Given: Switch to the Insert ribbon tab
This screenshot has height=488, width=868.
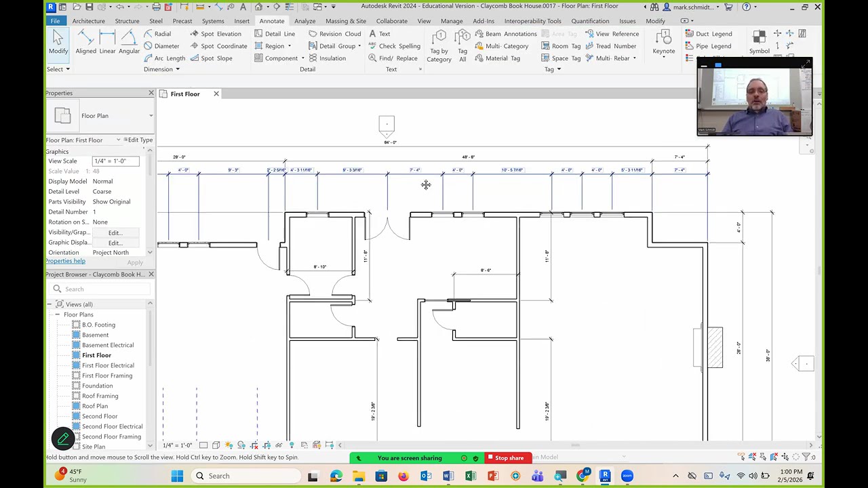Looking at the screenshot, I should pyautogui.click(x=242, y=21).
